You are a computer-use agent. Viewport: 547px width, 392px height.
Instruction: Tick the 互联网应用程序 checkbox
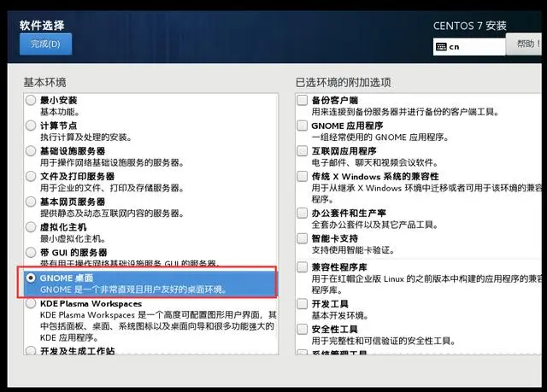coord(302,151)
